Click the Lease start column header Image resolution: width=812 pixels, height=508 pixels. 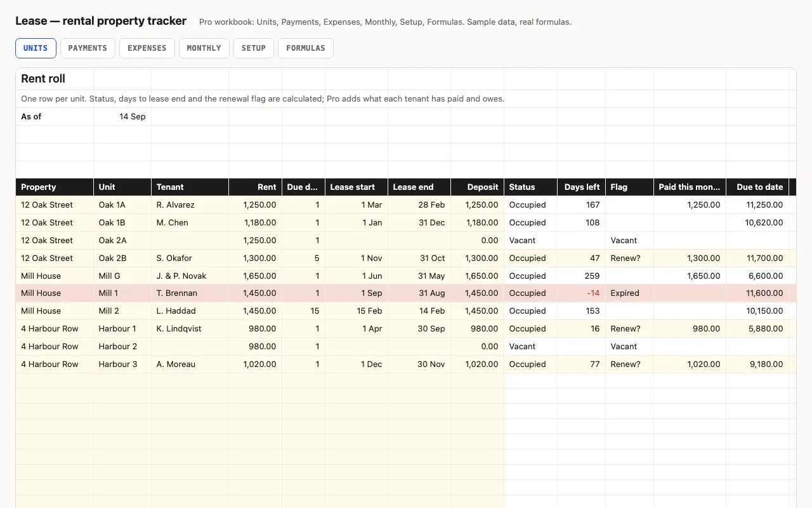pyautogui.click(x=357, y=187)
